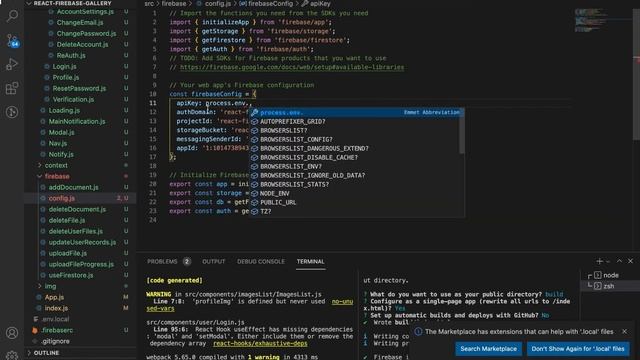Open Login.js file

click(x=64, y=67)
